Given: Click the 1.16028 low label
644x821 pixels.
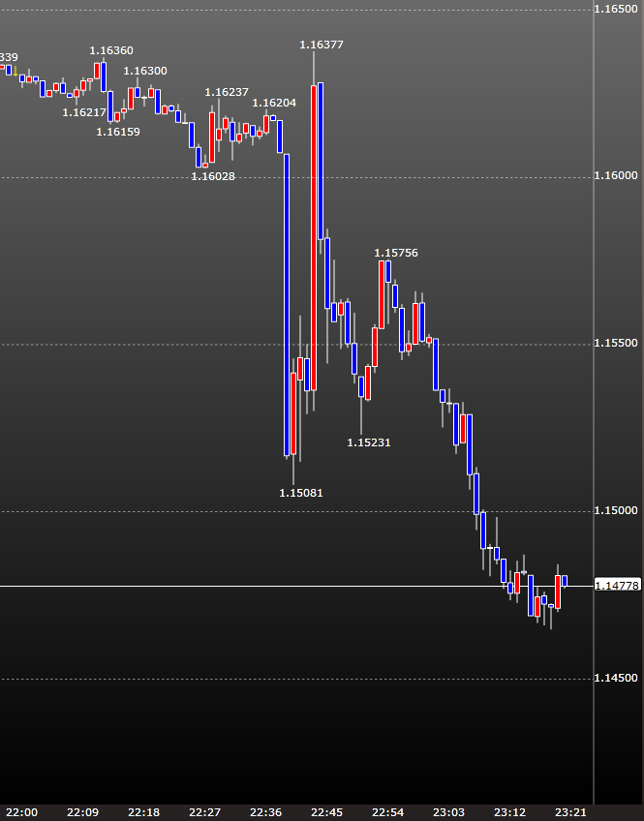Looking at the screenshot, I should tap(213, 176).
